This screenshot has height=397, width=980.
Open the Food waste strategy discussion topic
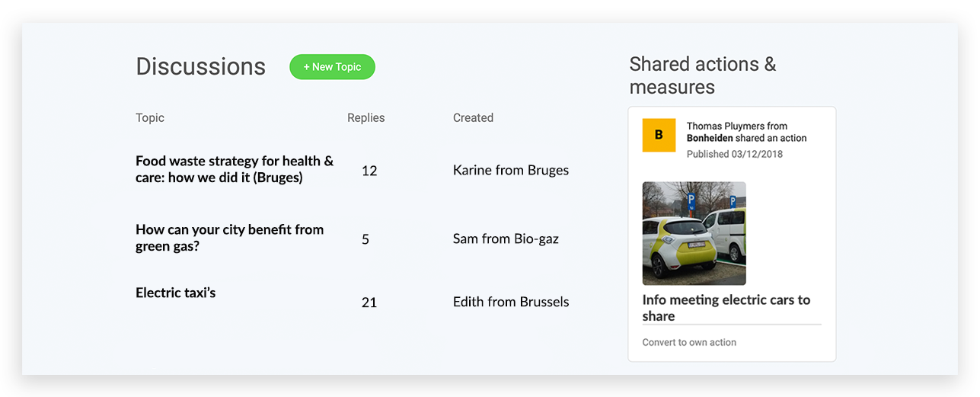click(x=235, y=169)
